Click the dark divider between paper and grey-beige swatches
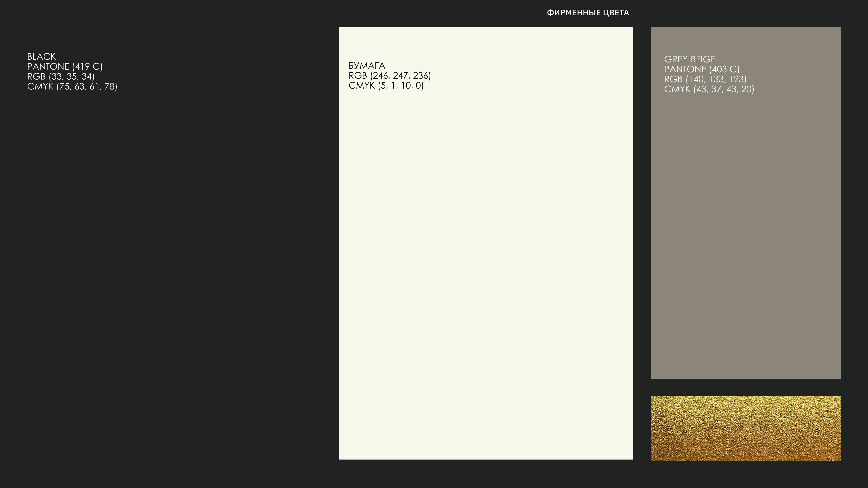 tap(642, 236)
